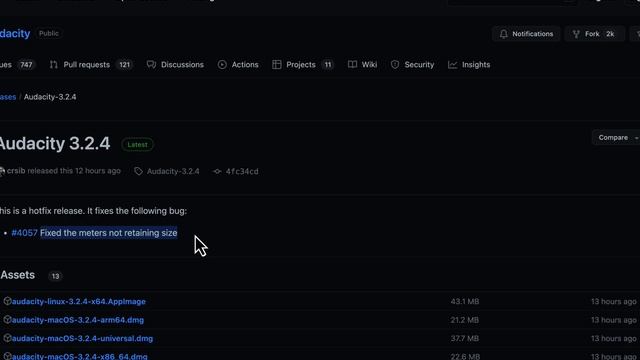The height and width of the screenshot is (360, 640).
Task: Open the Projects tab
Action: click(x=302, y=64)
